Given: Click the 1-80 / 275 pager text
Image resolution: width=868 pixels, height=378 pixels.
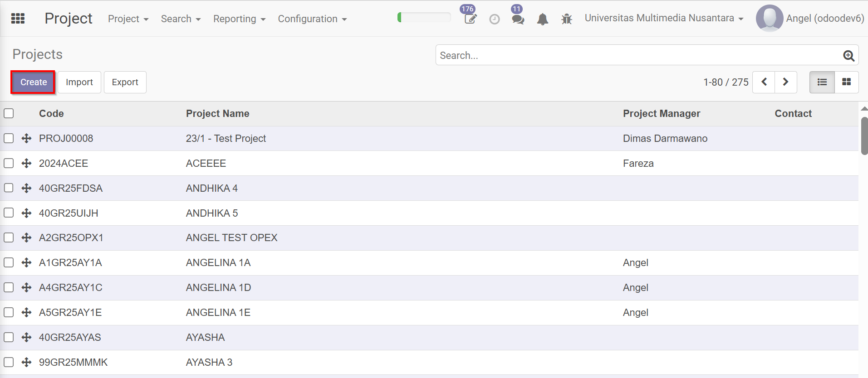Looking at the screenshot, I should click(726, 82).
